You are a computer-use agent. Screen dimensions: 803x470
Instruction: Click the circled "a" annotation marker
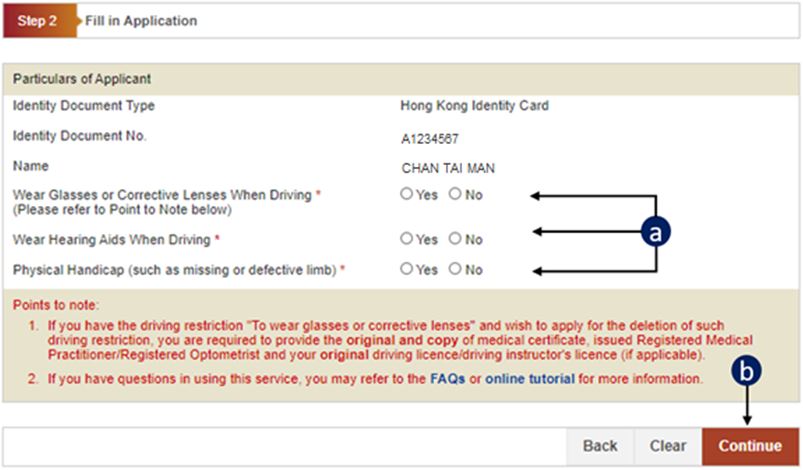click(656, 232)
